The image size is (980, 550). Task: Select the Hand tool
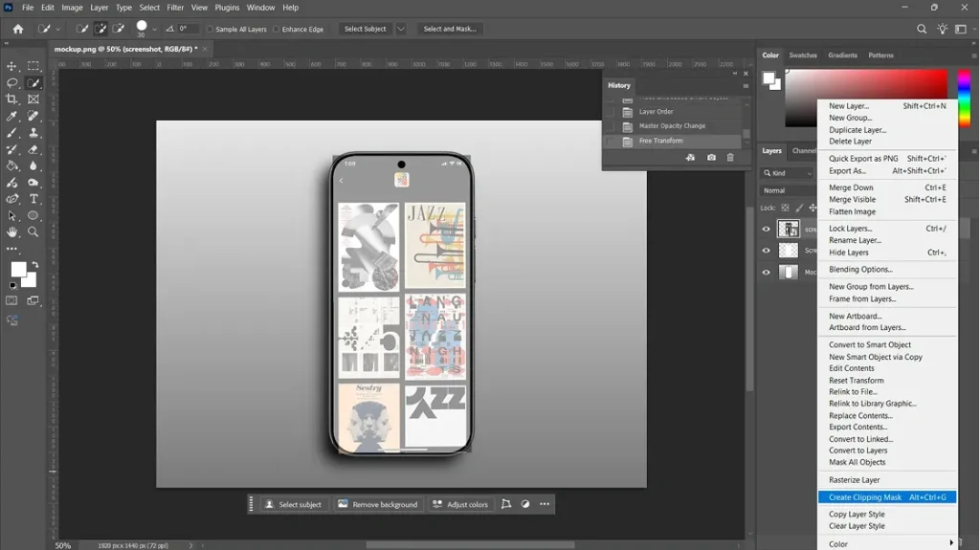click(x=11, y=231)
